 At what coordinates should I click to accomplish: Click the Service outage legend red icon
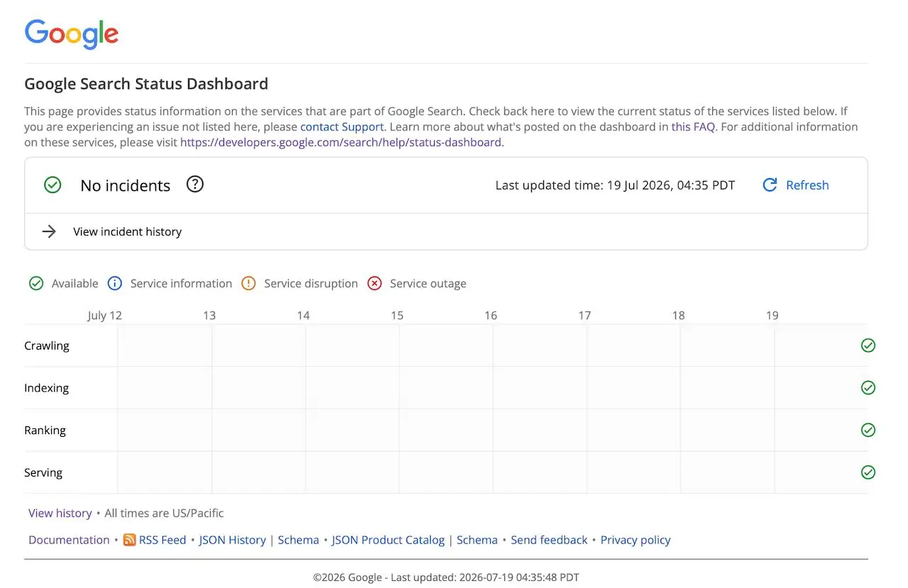(375, 284)
